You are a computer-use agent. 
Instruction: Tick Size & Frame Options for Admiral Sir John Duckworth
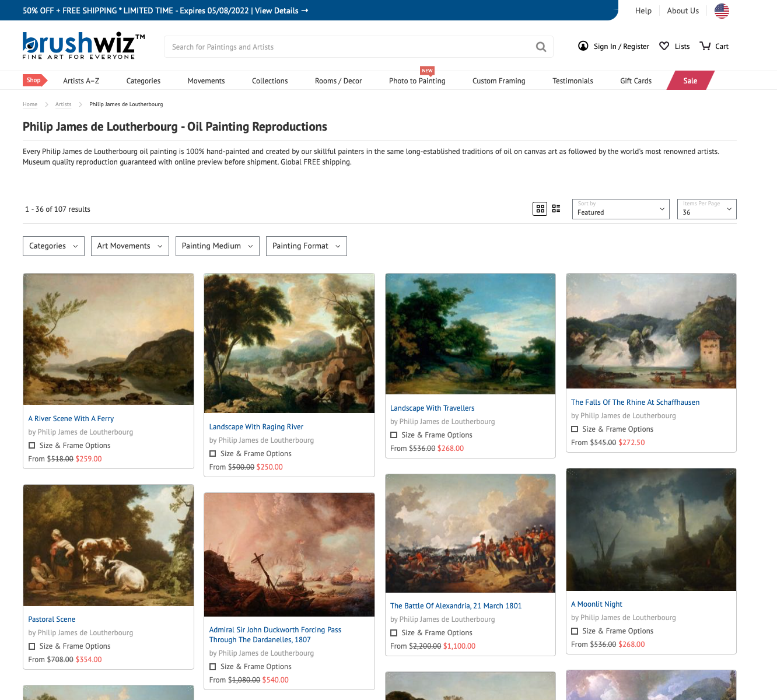pyautogui.click(x=213, y=667)
